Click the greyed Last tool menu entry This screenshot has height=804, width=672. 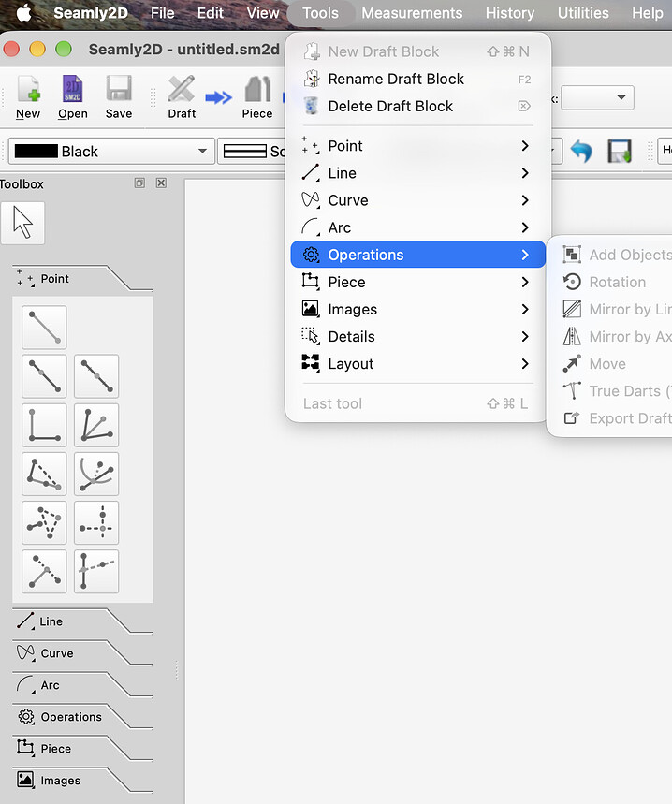coord(417,403)
